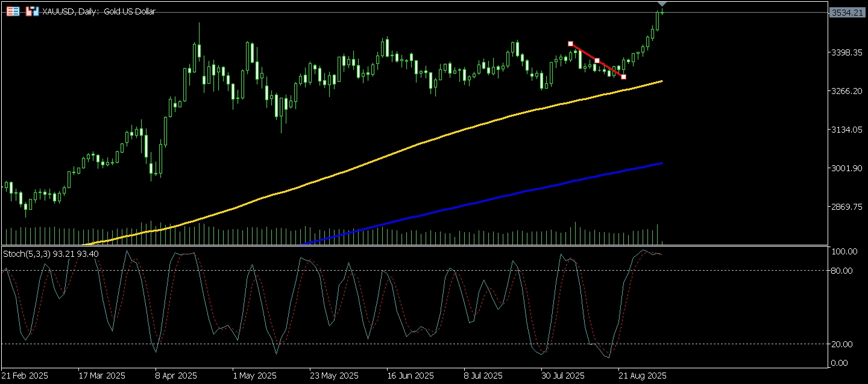Open the one-click trading panel icon
The image size is (868, 384).
click(13, 11)
